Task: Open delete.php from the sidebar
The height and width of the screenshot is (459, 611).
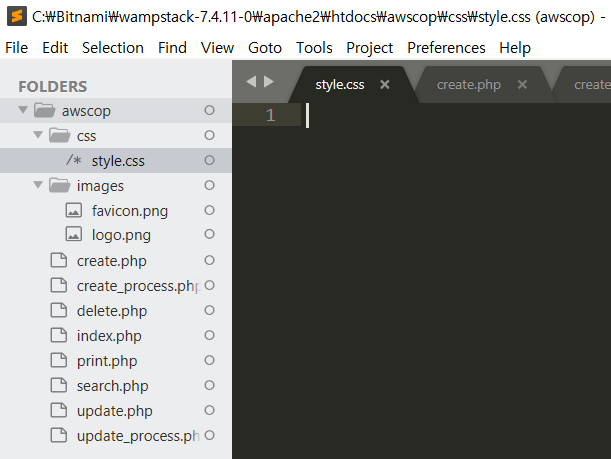Action: click(x=112, y=311)
